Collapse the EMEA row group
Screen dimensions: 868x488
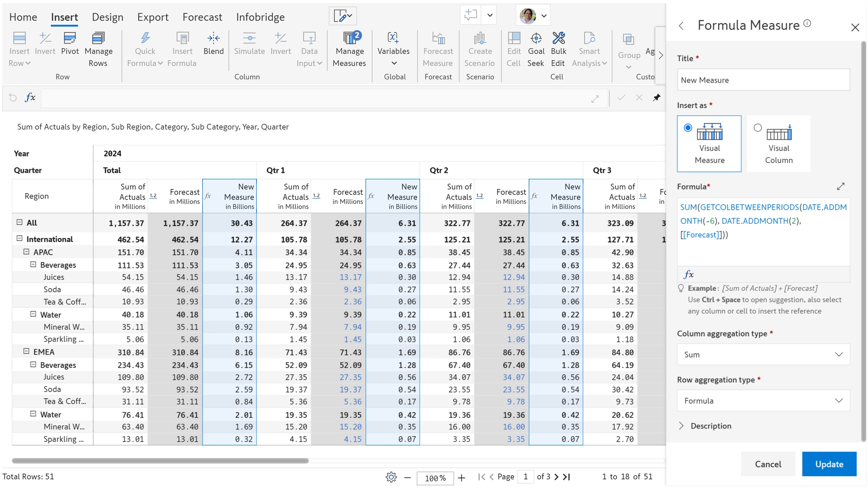pyautogui.click(x=26, y=351)
